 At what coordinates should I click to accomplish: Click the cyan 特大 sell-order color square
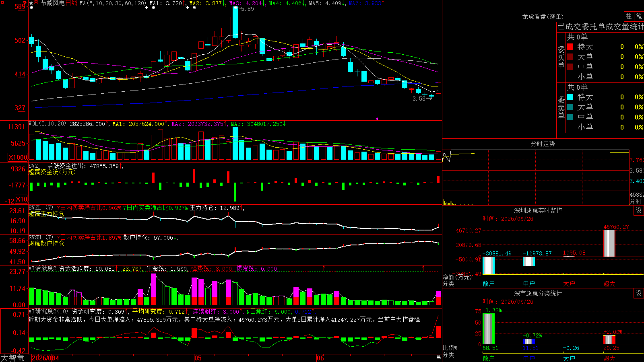(x=570, y=97)
